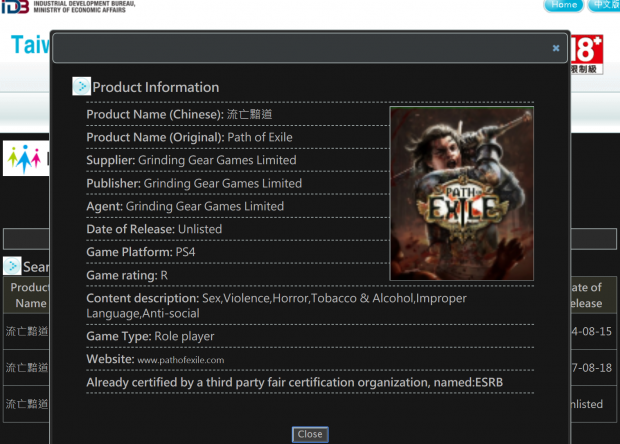Select the 'Supplier: Grinding Gear Games Limited' row
Viewport: 620px width, 444px height.
(x=191, y=160)
